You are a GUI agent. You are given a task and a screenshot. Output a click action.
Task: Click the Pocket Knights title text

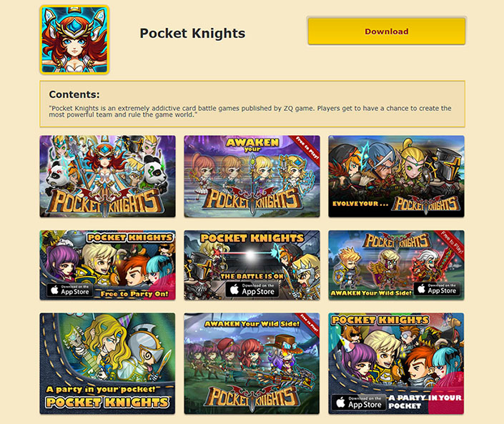[192, 34]
